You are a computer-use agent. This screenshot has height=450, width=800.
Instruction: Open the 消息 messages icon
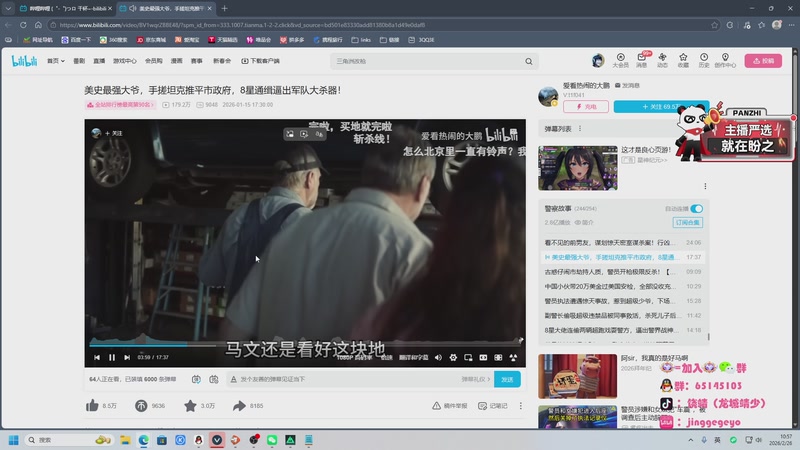pos(642,60)
